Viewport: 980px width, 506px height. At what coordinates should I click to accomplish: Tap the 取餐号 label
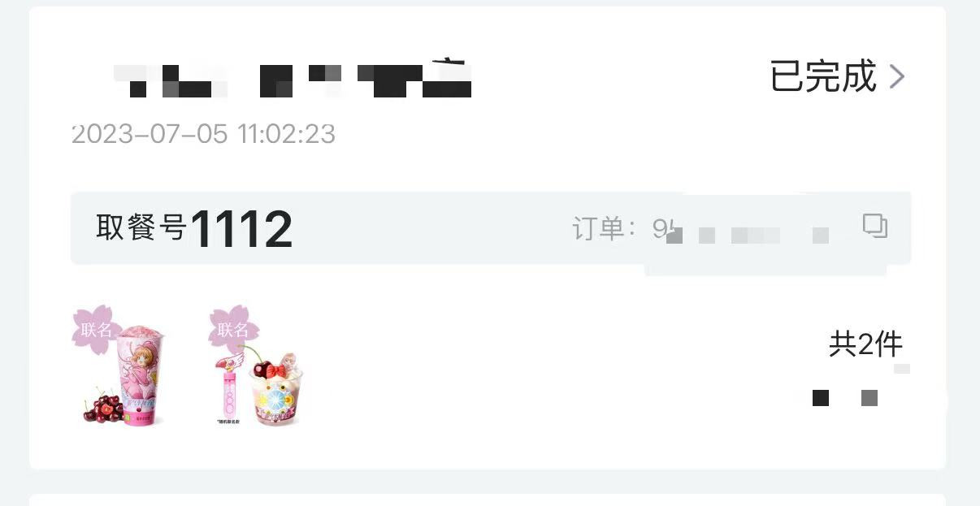click(x=141, y=227)
